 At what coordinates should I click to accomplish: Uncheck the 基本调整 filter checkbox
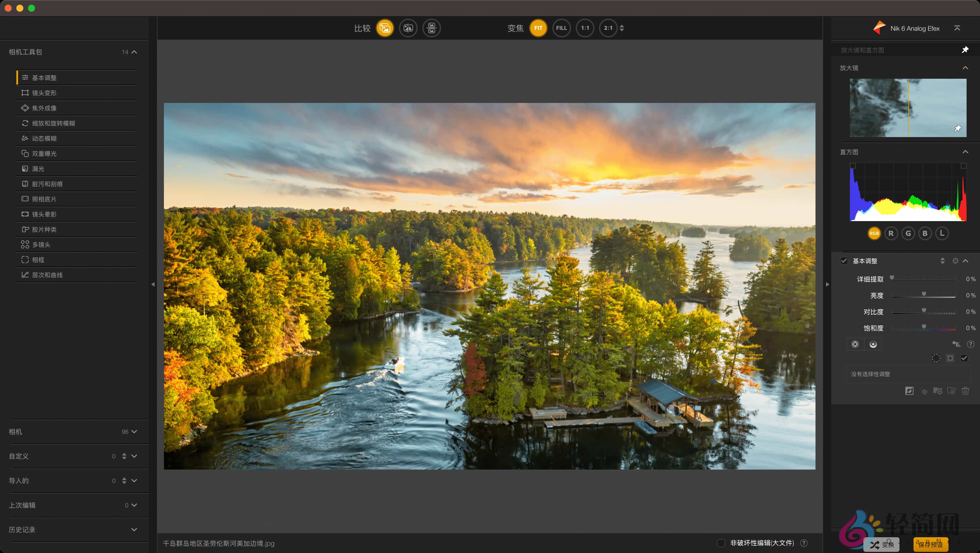tap(844, 261)
